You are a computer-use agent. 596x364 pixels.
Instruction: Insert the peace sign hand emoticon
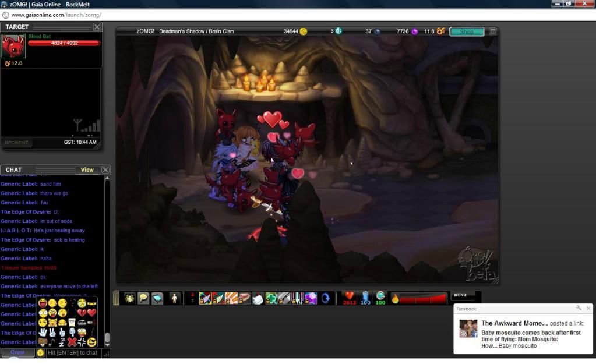[x=52, y=333]
